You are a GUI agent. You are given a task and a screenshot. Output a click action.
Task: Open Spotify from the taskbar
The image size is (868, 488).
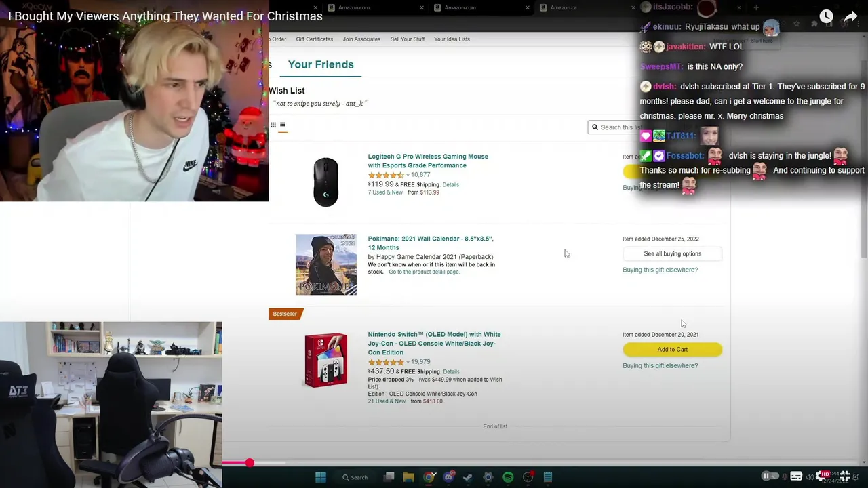click(x=508, y=477)
